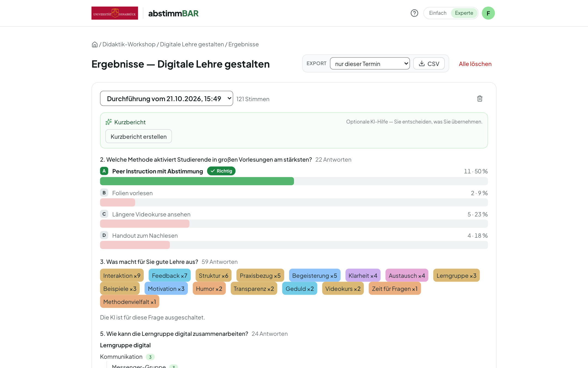
Task: Switch to Einfach mode
Action: point(438,13)
